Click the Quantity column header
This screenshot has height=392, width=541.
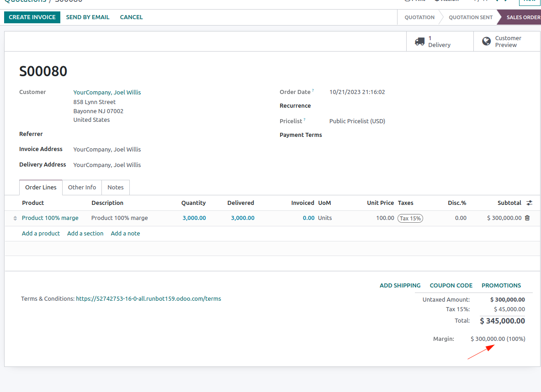[194, 203]
